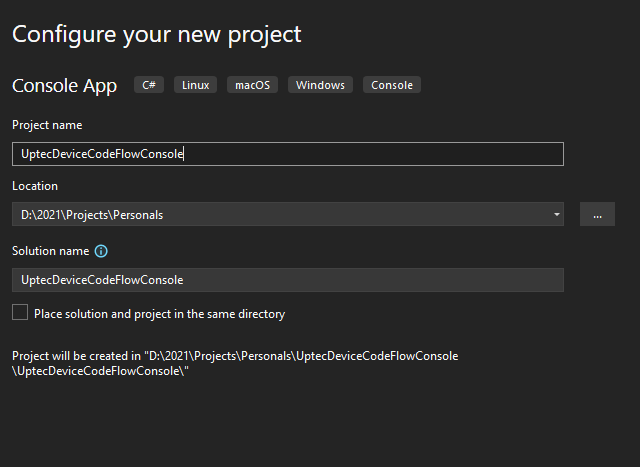Click the Windows platform tag
Viewport: 640px width, 467px height.
point(320,85)
